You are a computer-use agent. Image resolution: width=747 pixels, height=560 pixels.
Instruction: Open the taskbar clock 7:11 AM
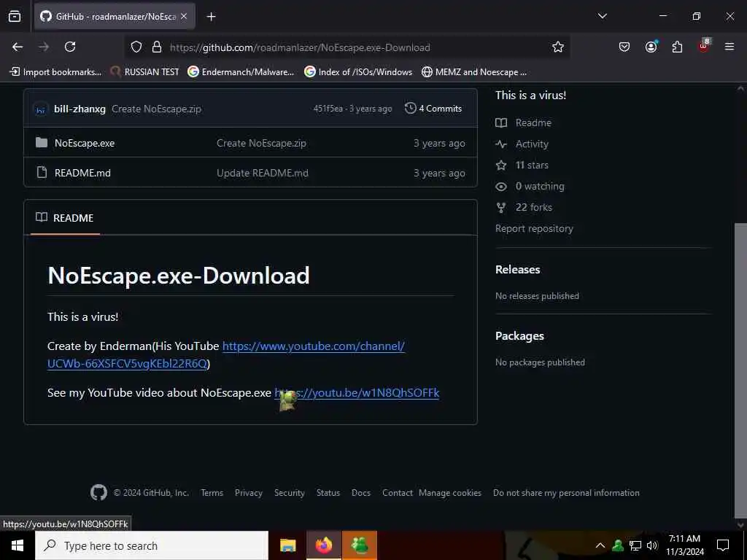tap(684, 545)
